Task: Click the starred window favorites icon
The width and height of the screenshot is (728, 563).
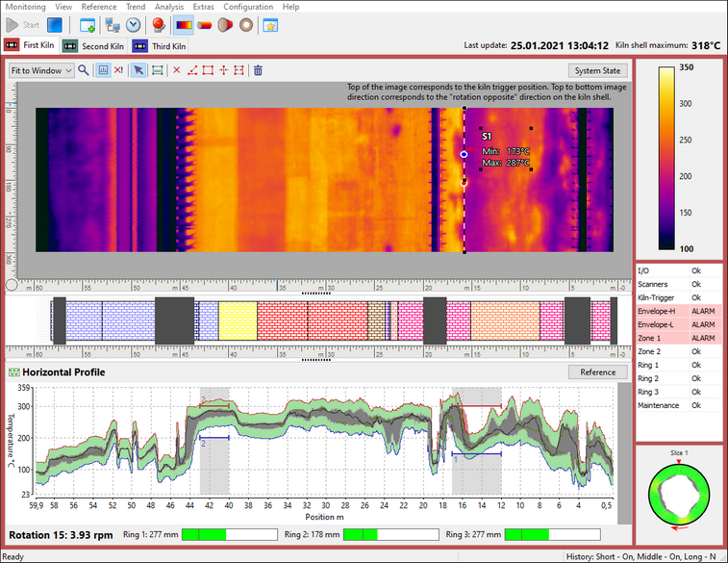Action: coord(270,25)
